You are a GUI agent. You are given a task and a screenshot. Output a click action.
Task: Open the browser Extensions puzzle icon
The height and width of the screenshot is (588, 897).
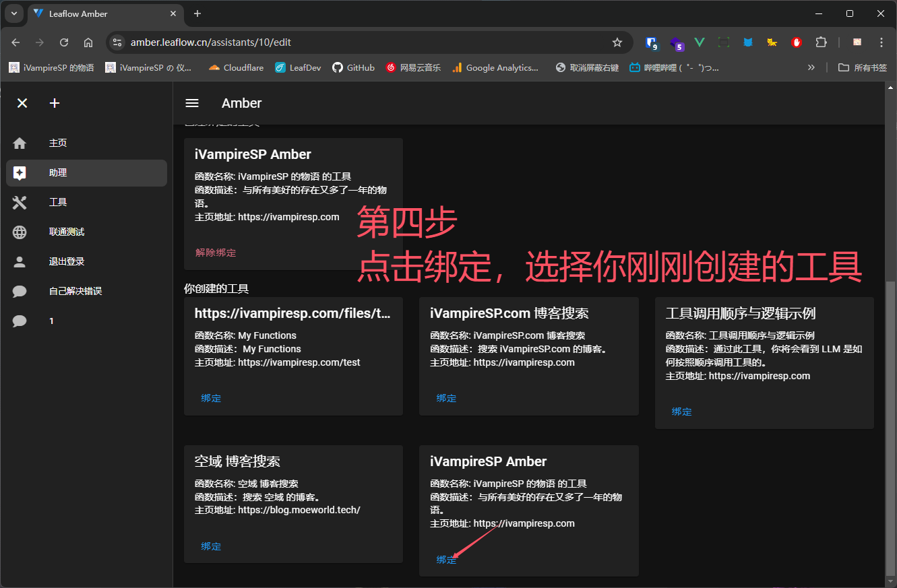pyautogui.click(x=821, y=42)
